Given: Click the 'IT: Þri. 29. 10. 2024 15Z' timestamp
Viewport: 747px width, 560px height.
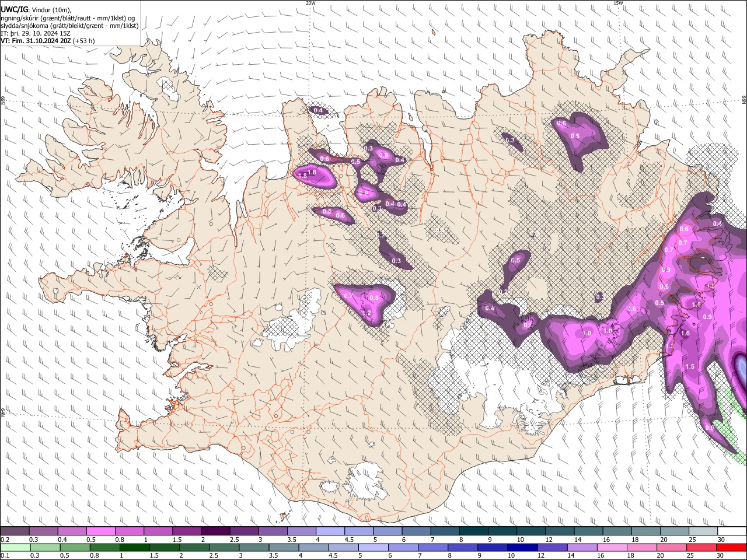Looking at the screenshot, I should pyautogui.click(x=36, y=33).
